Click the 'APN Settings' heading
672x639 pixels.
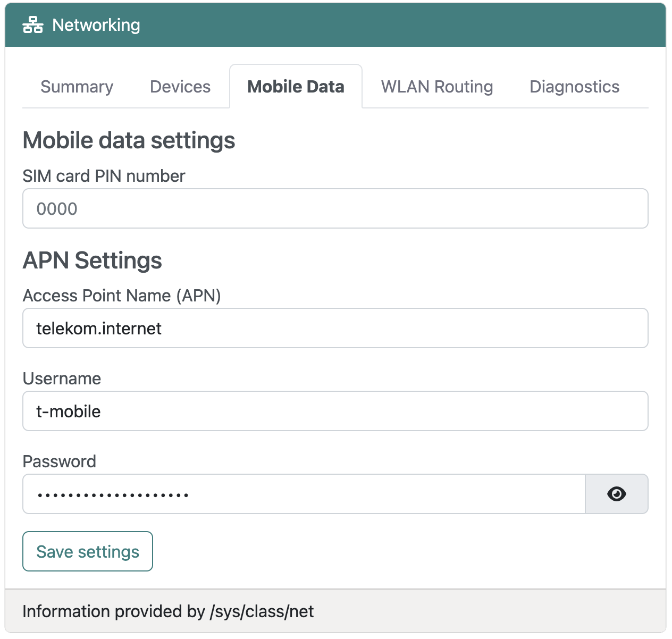pyautogui.click(x=93, y=260)
